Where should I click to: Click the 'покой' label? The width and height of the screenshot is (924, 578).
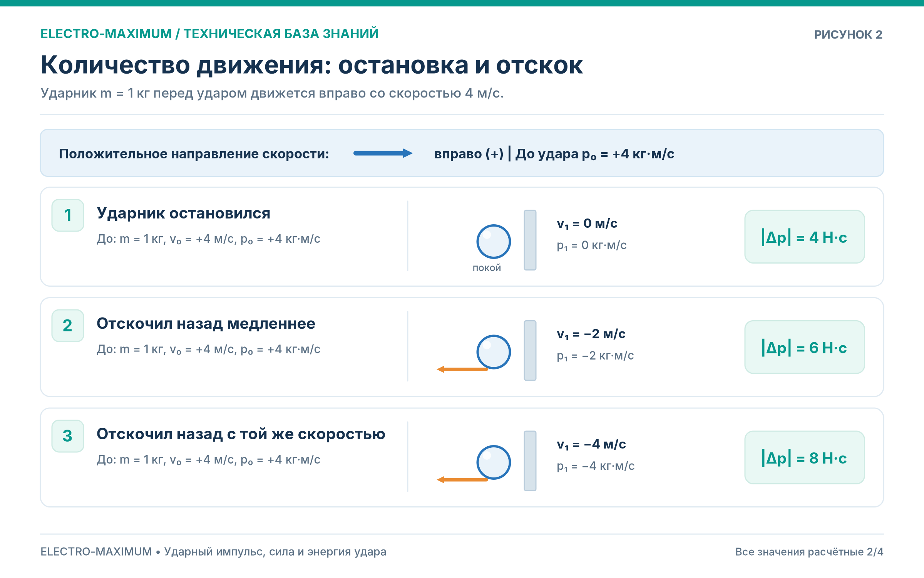(487, 268)
